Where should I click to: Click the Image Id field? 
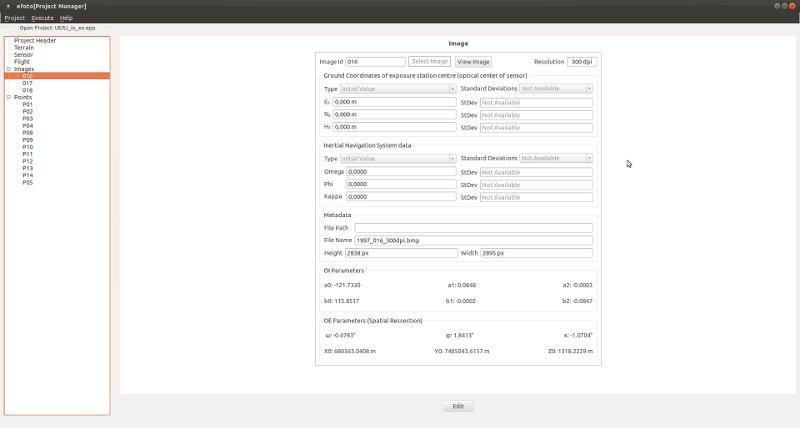pyautogui.click(x=375, y=62)
